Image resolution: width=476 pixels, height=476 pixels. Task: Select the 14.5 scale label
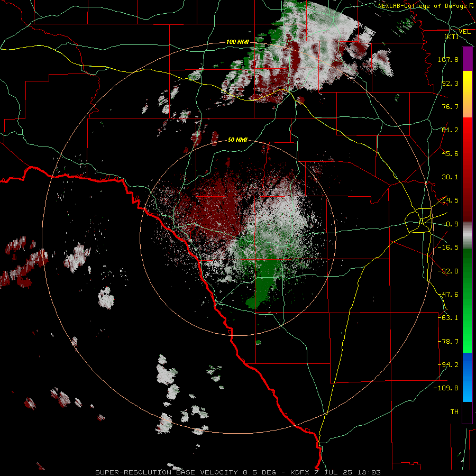click(450, 200)
